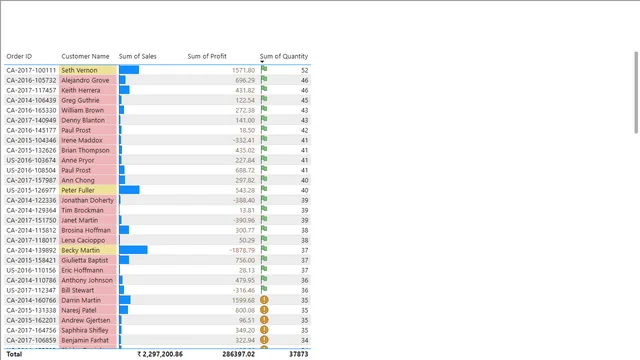This screenshot has width=640, height=360.
Task: Click the green flag icon for Seth Vernon
Action: (264, 70)
